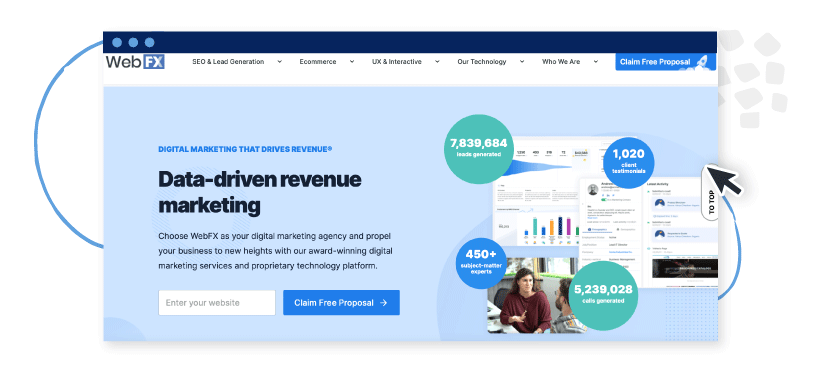Image resolution: width=820 pixels, height=376 pixels.
Task: Open the Our Technology dropdown chevron
Action: [x=521, y=62]
